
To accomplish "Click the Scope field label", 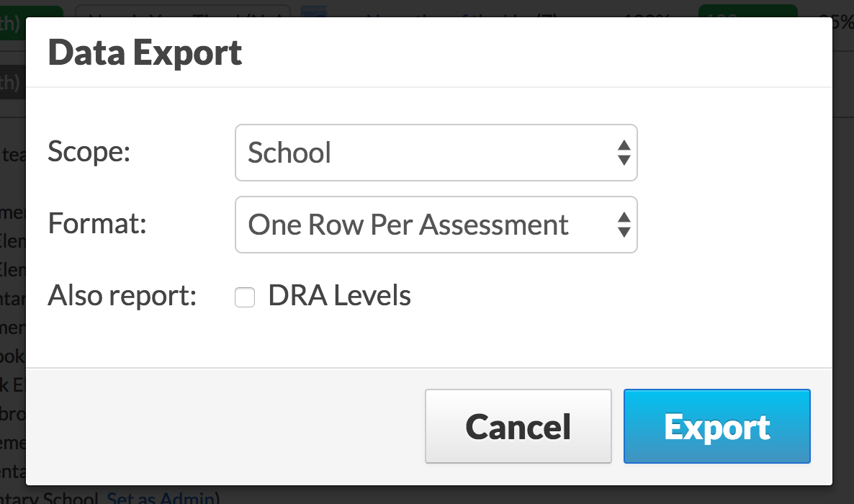I will 89,151.
